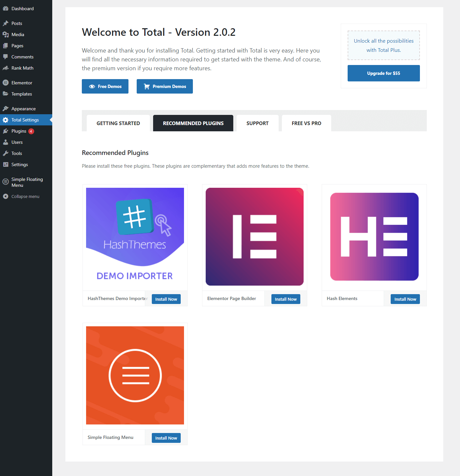
Task: Click the Users person icon
Action: (x=6, y=142)
